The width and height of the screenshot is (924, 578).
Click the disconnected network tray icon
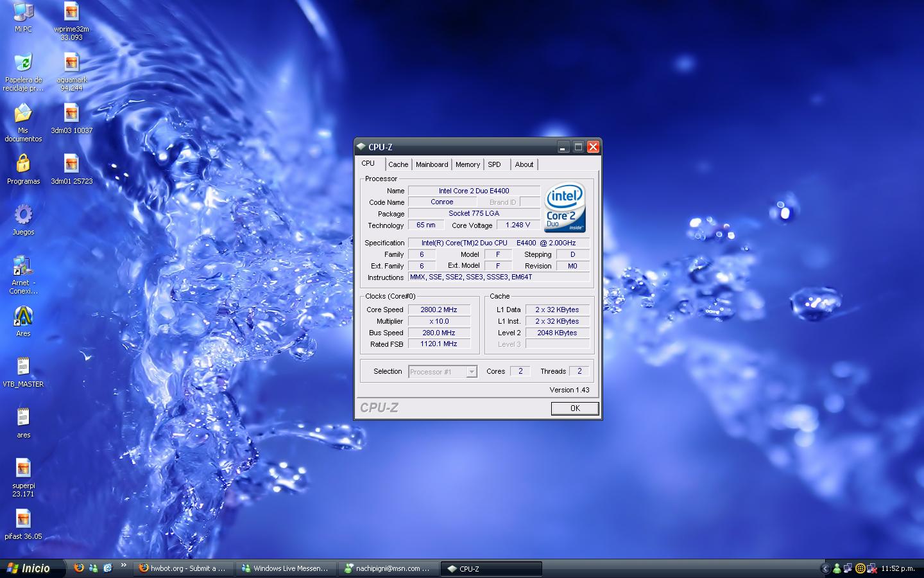click(x=871, y=568)
